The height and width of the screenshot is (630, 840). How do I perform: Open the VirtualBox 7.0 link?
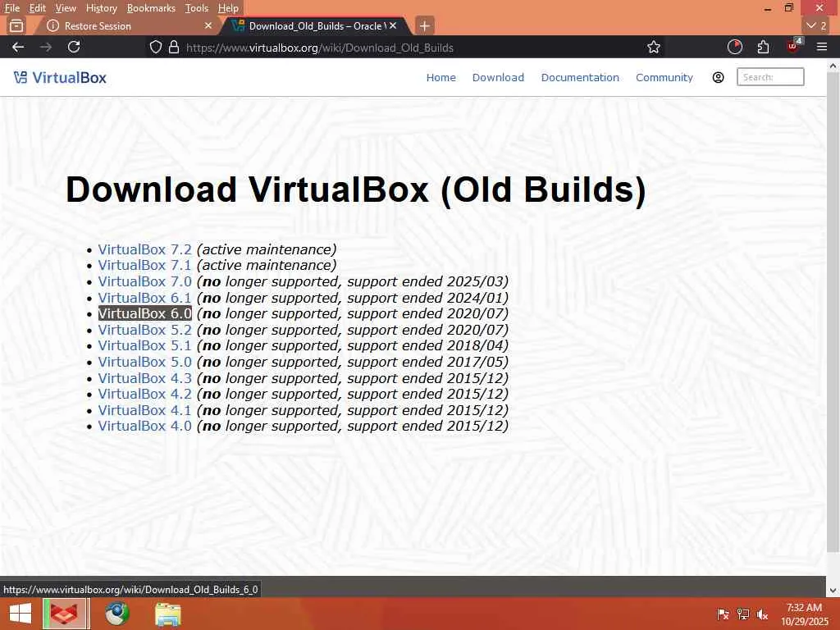click(x=144, y=281)
